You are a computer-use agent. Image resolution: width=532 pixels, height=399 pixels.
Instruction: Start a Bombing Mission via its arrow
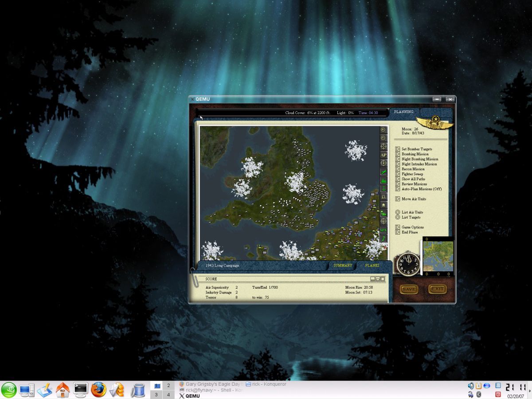tap(398, 154)
